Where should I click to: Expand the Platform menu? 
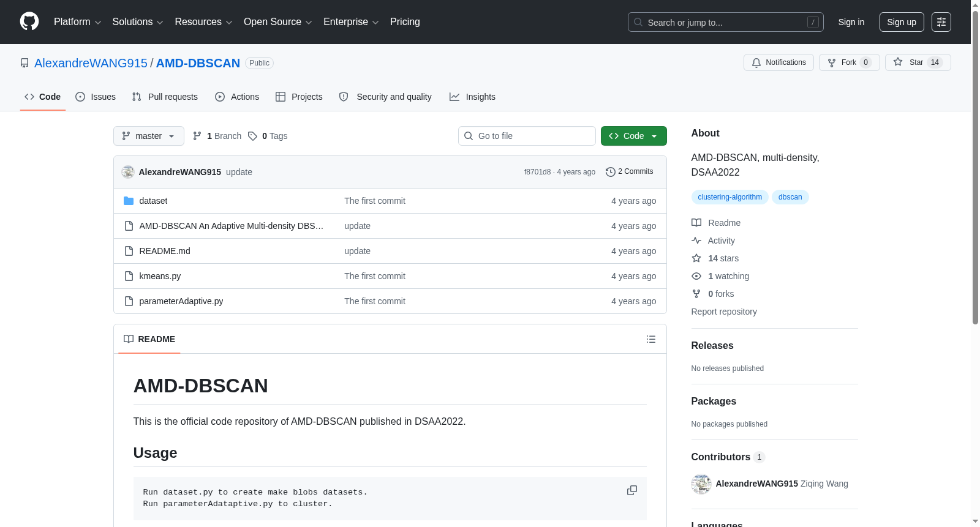[78, 22]
